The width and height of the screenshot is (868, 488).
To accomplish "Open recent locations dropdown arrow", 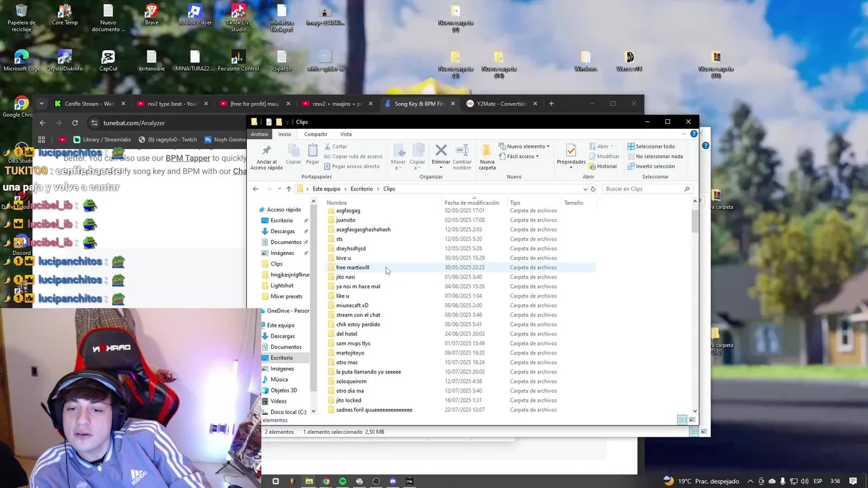I will click(x=279, y=189).
